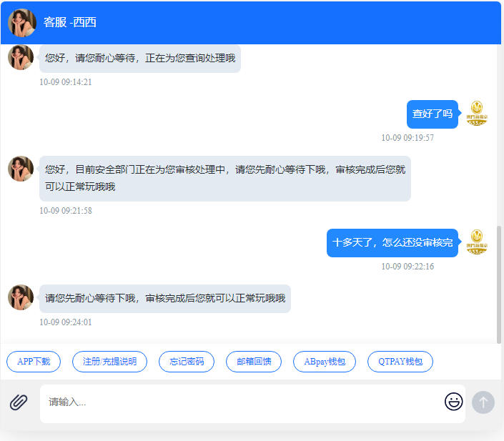The width and height of the screenshot is (504, 441).
Task: Click the 查好了吗 message bubble
Action: click(433, 114)
